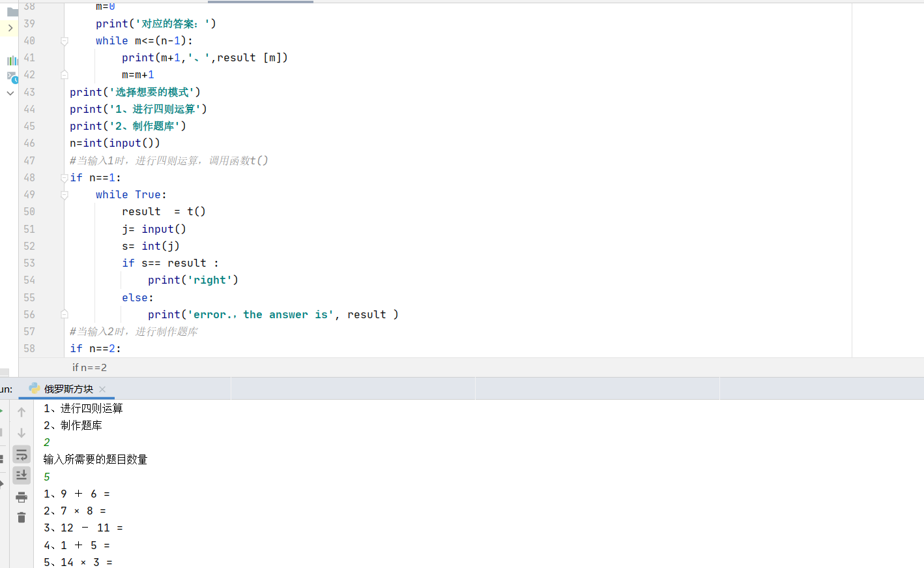The image size is (924, 568).
Task: Click the green input value '5' in console
Action: coord(47,477)
